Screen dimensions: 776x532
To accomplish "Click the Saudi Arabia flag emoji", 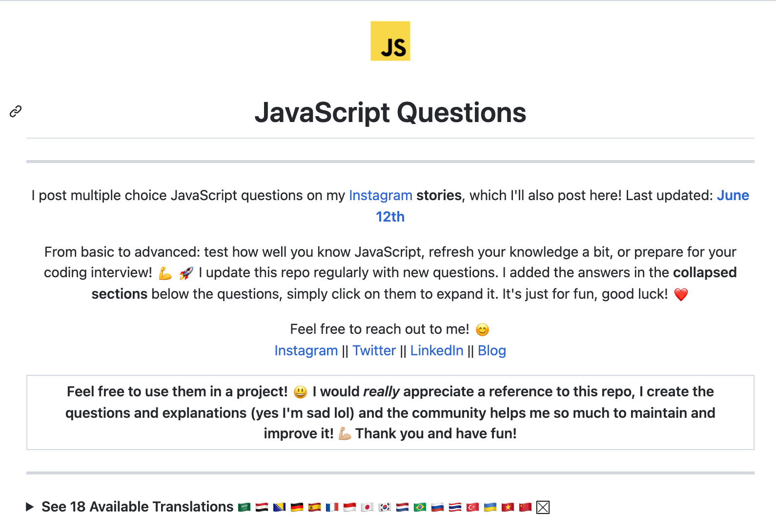I will coord(245,507).
